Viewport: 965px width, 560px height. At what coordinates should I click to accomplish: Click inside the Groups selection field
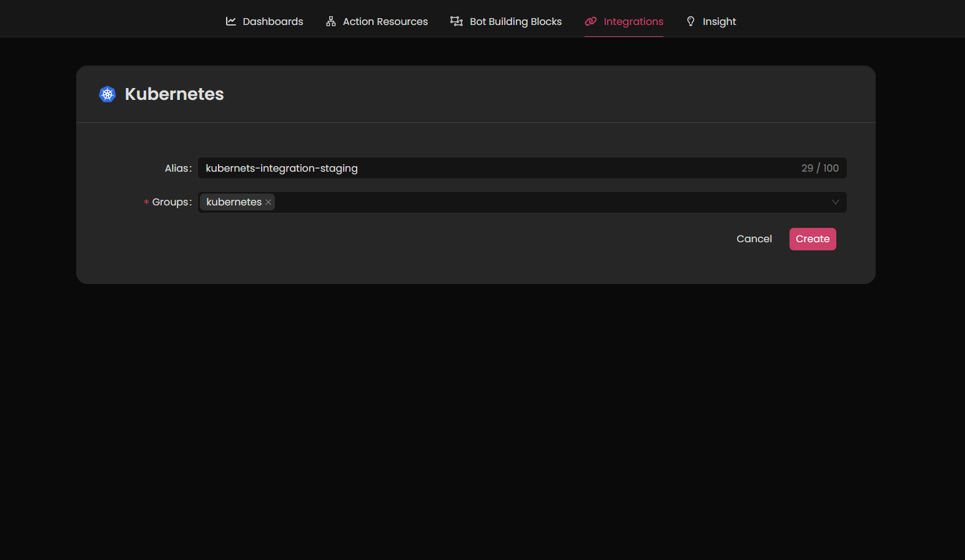coord(522,202)
